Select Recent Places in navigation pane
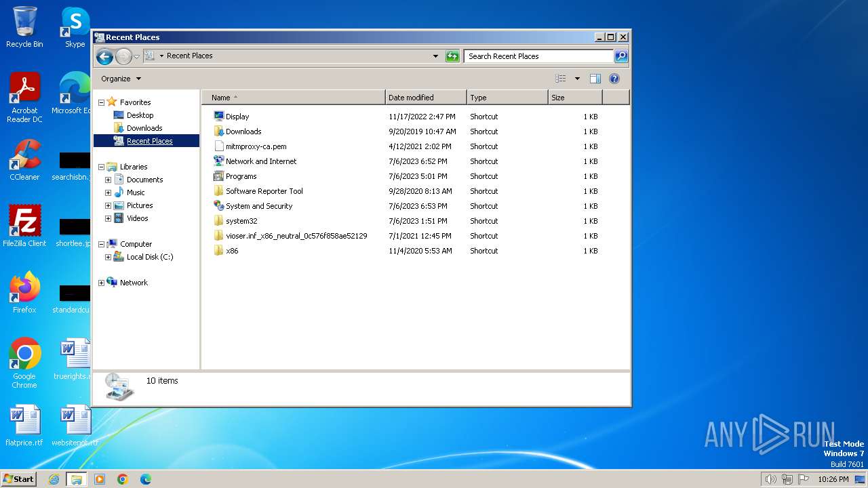868x488 pixels. [x=146, y=141]
